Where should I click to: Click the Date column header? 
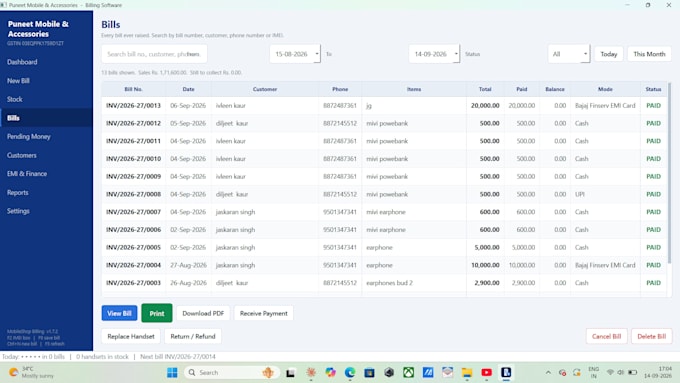tap(188, 89)
